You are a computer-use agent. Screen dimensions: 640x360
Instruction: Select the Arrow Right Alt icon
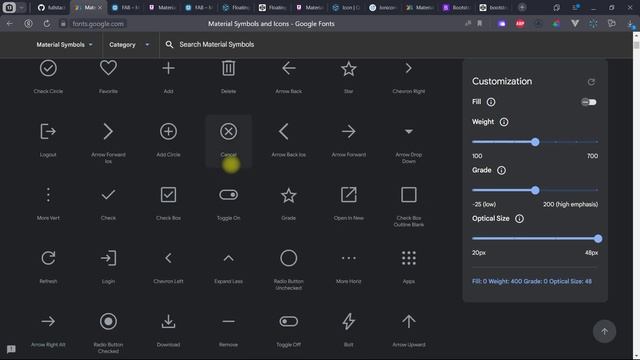click(x=48, y=321)
